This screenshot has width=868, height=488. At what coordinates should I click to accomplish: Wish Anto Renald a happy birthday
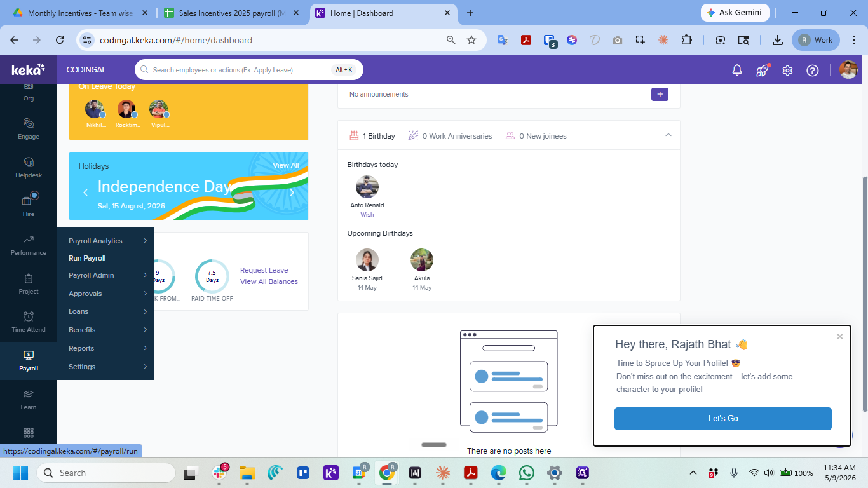(x=367, y=215)
